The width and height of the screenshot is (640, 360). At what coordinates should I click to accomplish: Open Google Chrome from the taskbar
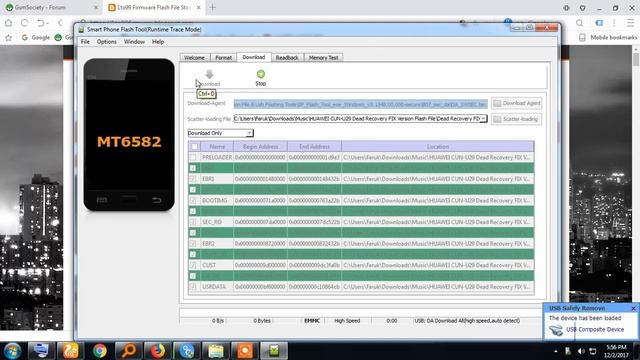pyautogui.click(x=99, y=351)
